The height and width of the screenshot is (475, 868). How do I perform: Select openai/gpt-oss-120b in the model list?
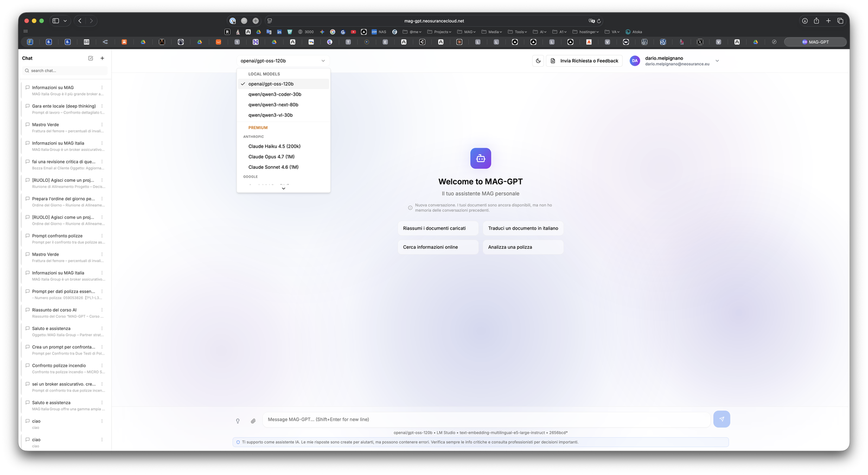point(283,84)
